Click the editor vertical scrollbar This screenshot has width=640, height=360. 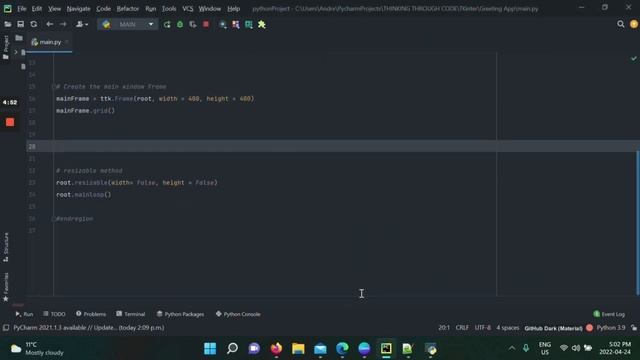tap(637, 222)
